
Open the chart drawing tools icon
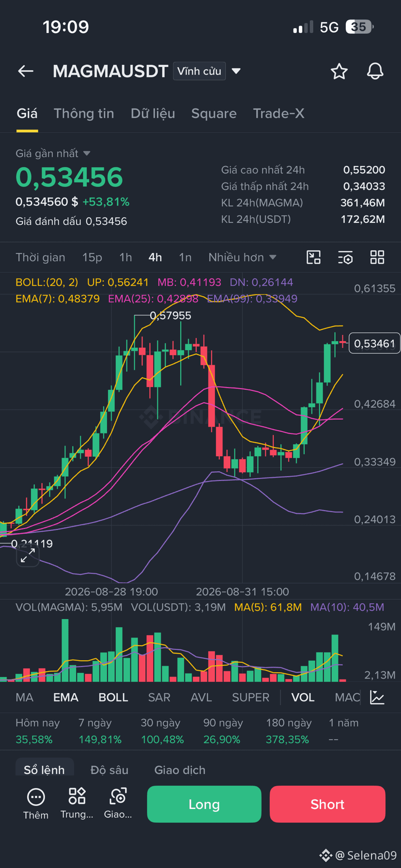pyautogui.click(x=314, y=257)
